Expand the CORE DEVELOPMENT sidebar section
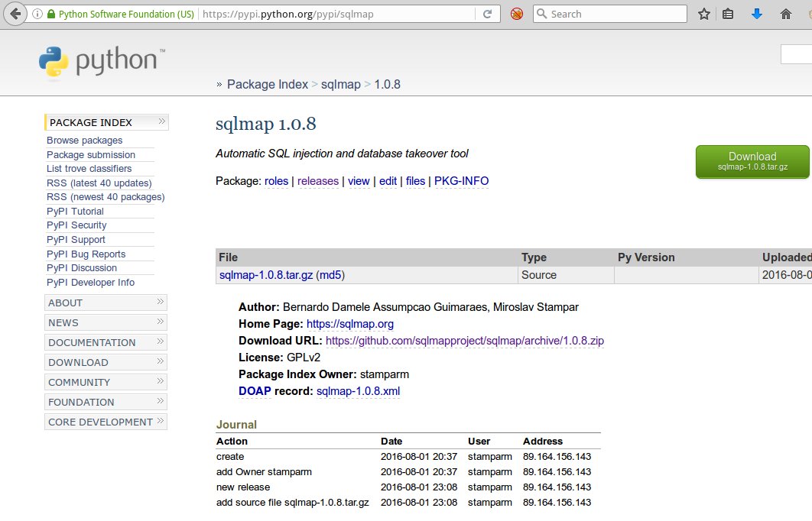 (106, 422)
